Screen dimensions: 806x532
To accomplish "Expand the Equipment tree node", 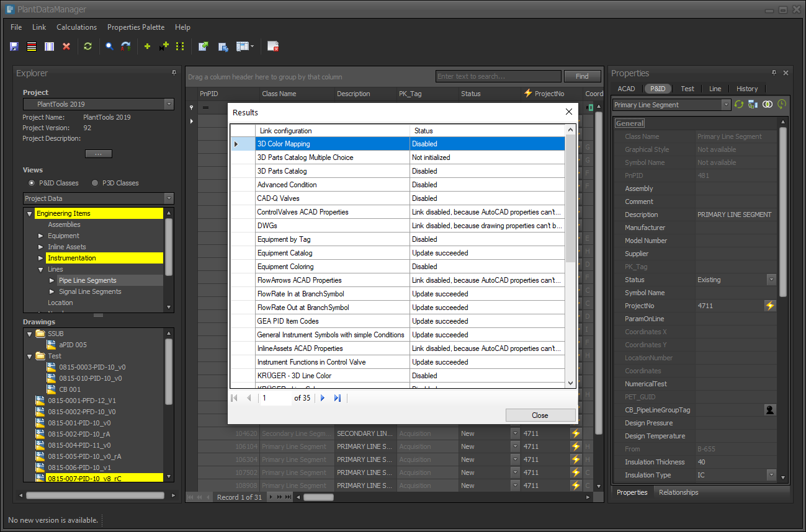I will (x=41, y=236).
